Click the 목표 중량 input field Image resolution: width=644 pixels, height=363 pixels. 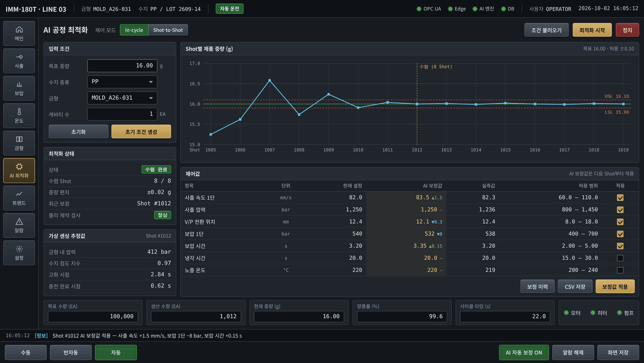122,66
